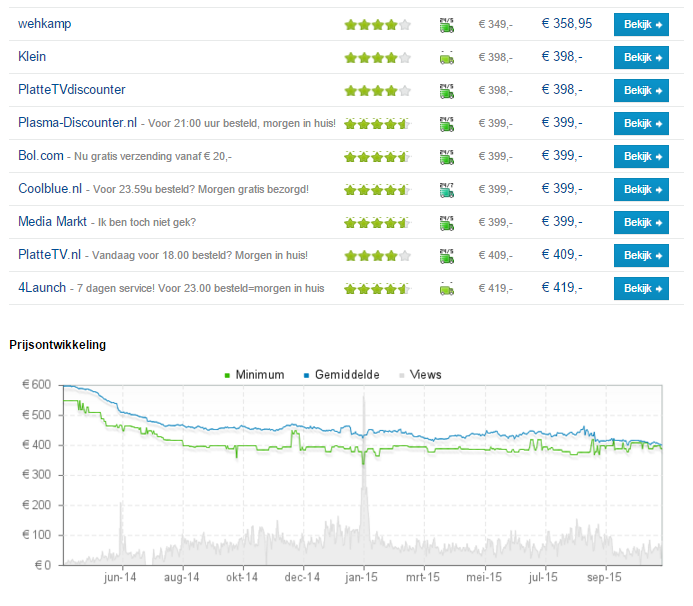Click the tall views spike at jan-15
This screenshot has width=693, height=606.
(364, 482)
